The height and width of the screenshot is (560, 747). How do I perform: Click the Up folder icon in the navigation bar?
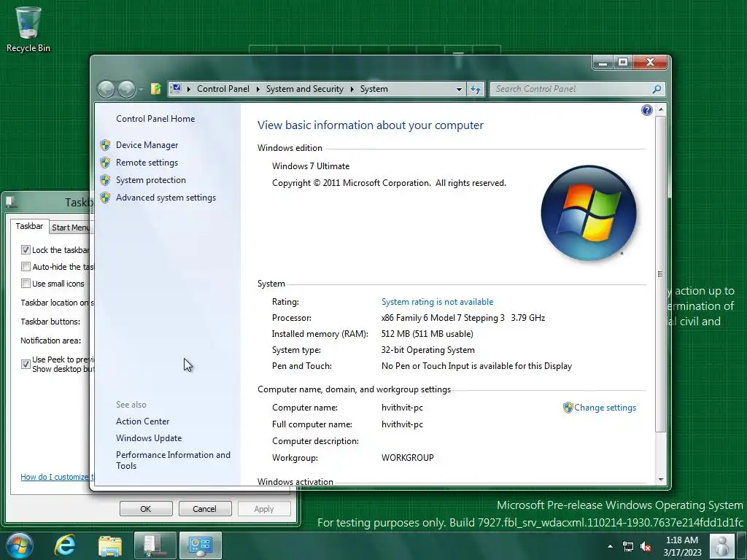point(156,89)
